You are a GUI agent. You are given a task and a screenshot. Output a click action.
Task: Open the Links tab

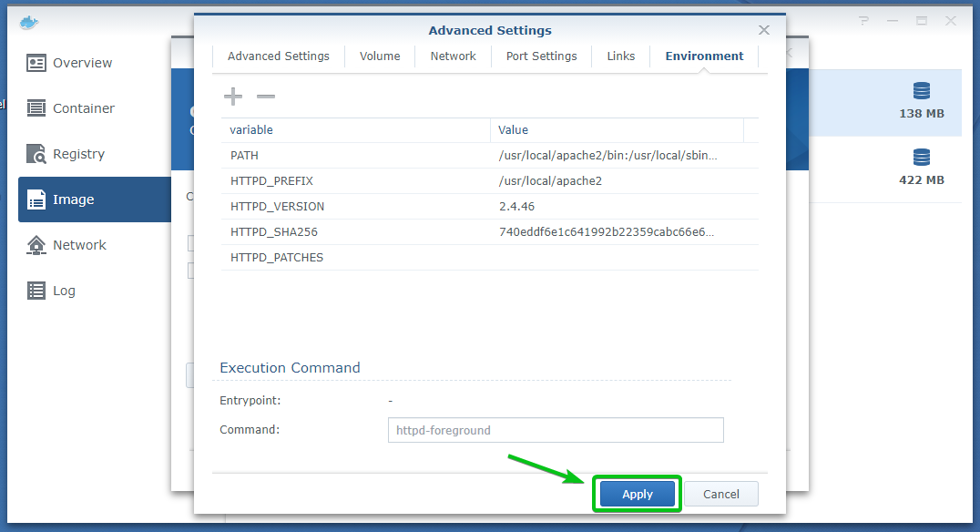(620, 56)
